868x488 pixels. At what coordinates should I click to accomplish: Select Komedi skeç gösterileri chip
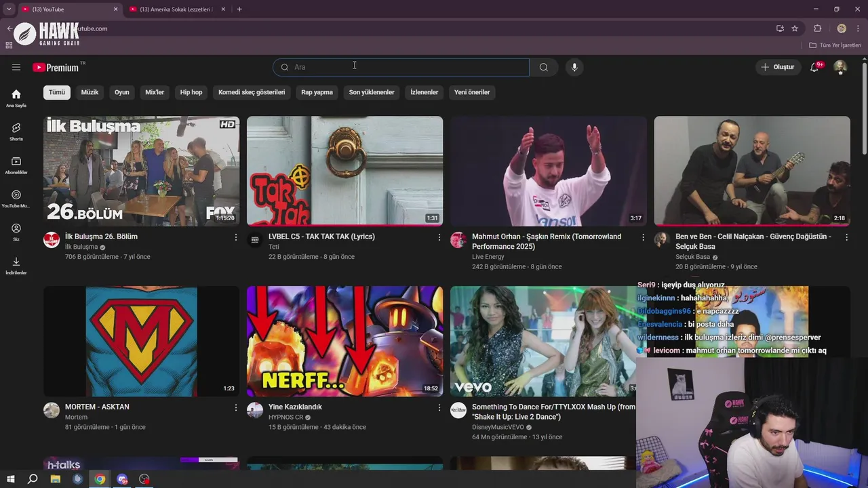point(252,92)
